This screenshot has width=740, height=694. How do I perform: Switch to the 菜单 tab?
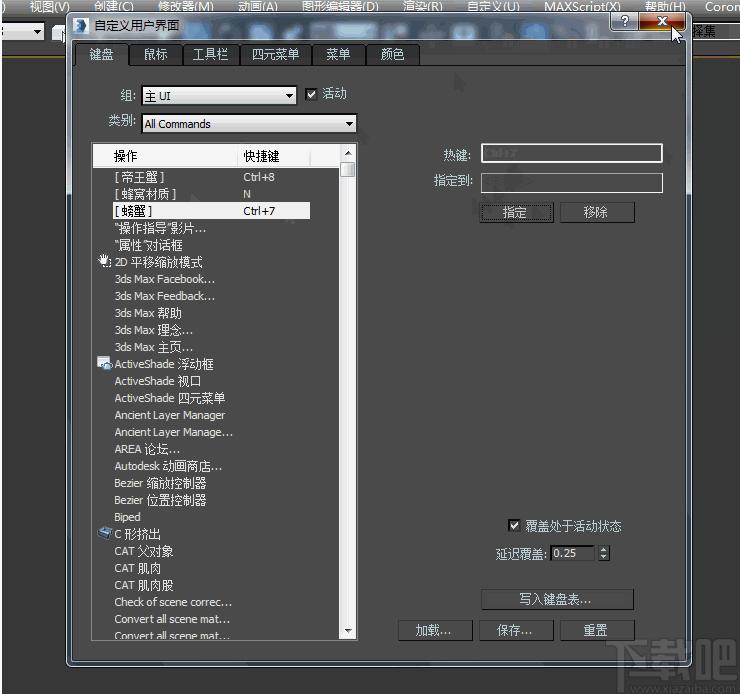pos(338,55)
